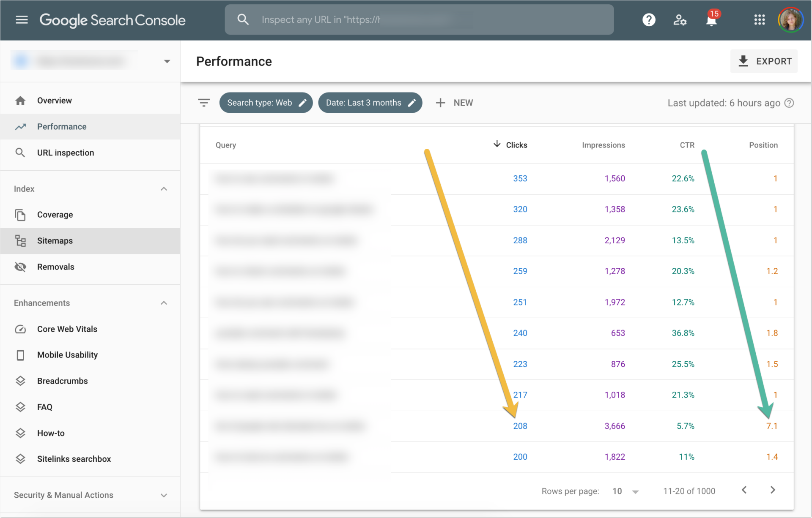Image resolution: width=812 pixels, height=518 pixels.
Task: Select Sitemaps in the sidebar
Action: [55, 240]
